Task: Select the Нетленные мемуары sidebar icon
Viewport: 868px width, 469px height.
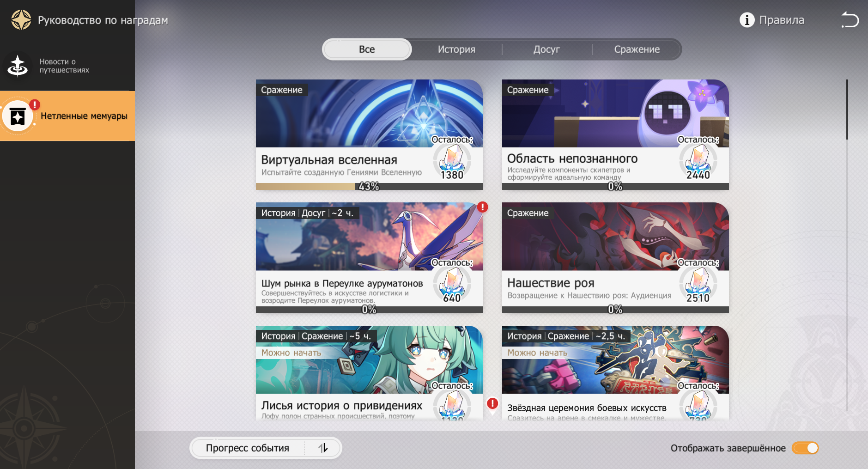Action: [18, 116]
